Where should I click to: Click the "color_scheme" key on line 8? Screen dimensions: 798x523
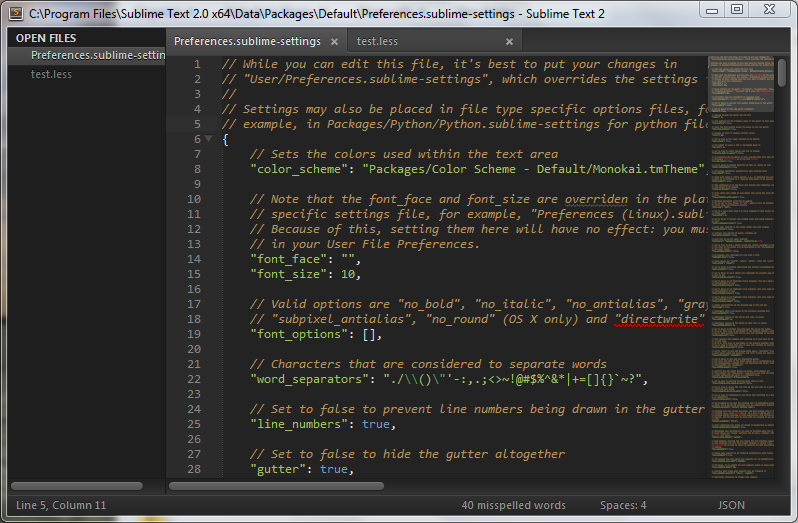[x=299, y=169]
